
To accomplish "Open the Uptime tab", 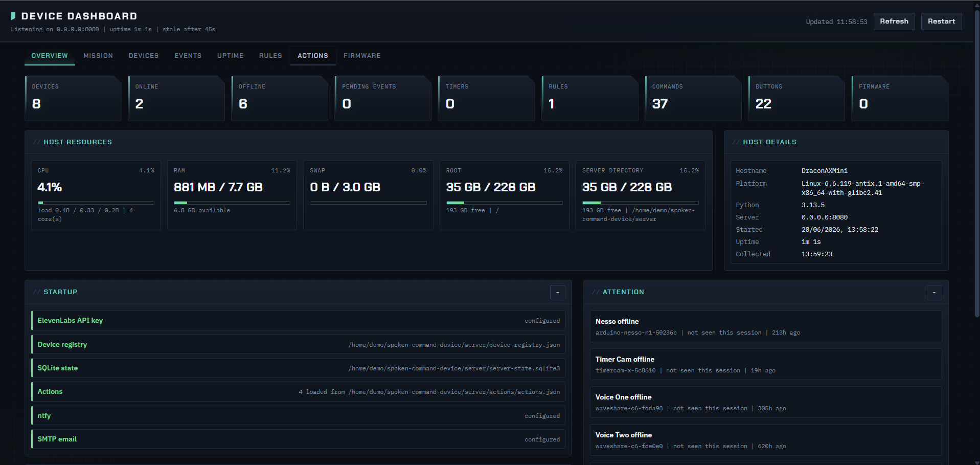I will click(231, 56).
